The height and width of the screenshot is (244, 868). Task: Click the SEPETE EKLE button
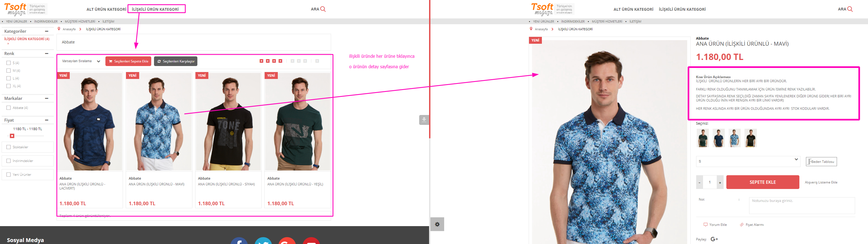763,182
